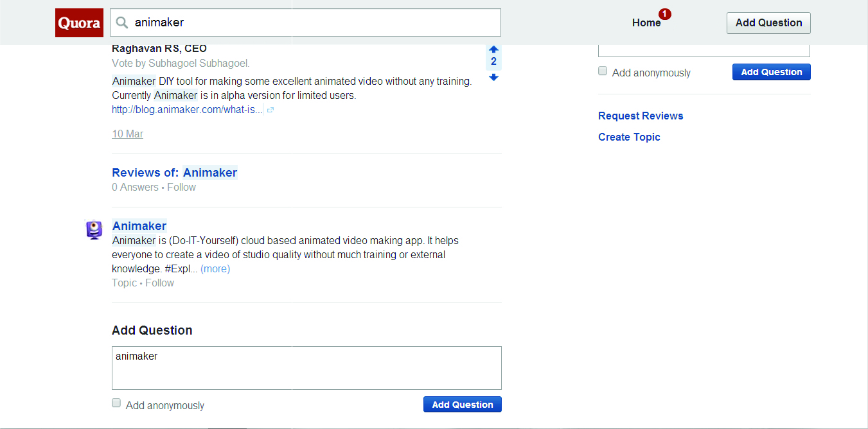Open Reviews of: Animaker
This screenshot has width=868, height=429.
tap(175, 172)
